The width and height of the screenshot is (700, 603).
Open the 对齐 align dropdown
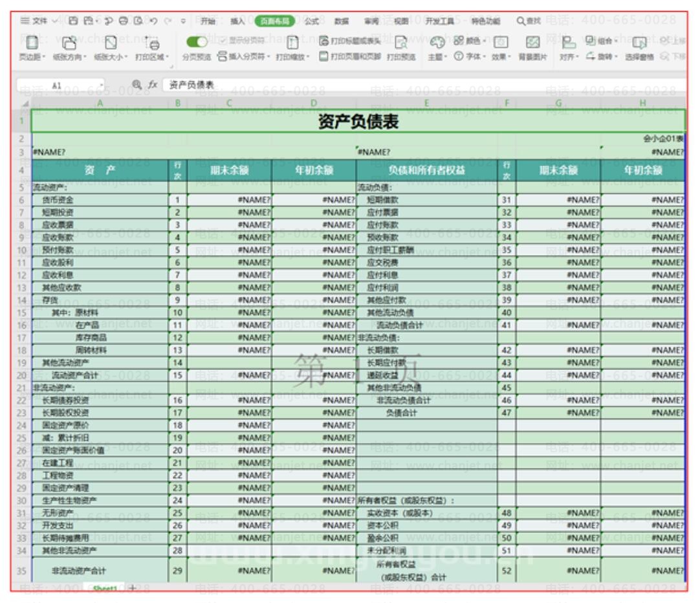pos(569,49)
